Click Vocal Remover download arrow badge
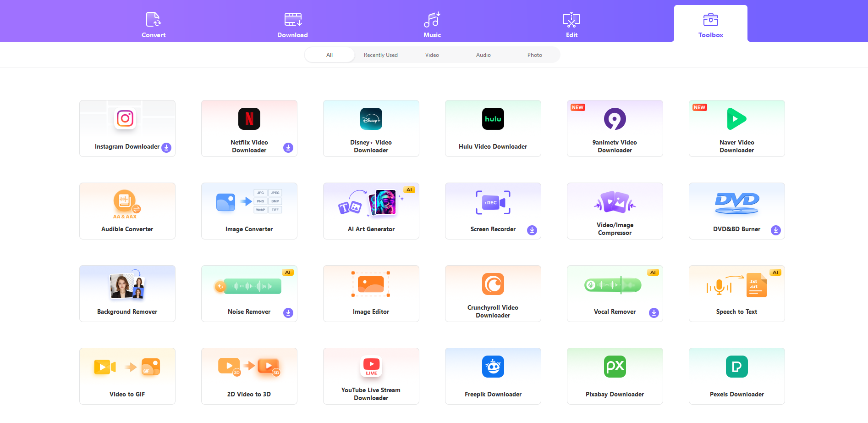The height and width of the screenshot is (423, 868). (x=654, y=313)
